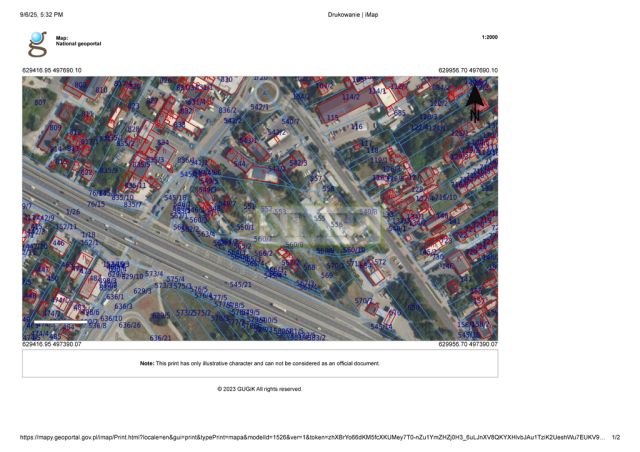Click parcel label '585'
Viewport: 640px width, 452px height.
click(x=400, y=113)
